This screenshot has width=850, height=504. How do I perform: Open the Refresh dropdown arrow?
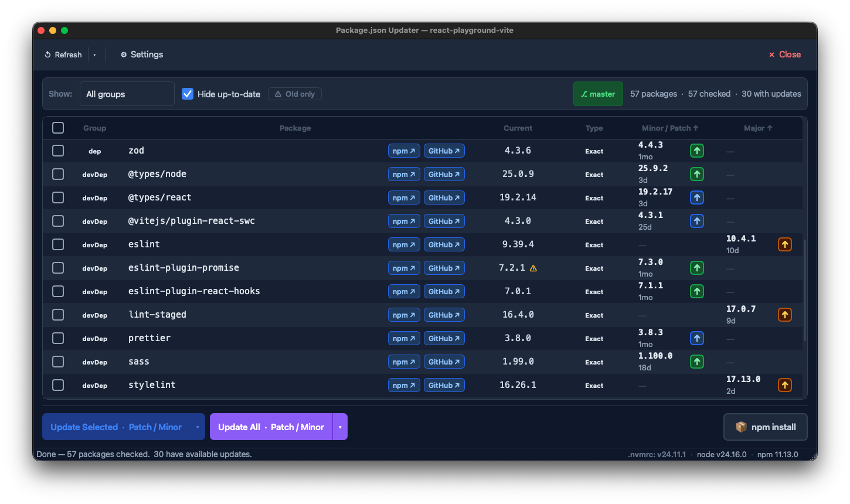coord(94,55)
